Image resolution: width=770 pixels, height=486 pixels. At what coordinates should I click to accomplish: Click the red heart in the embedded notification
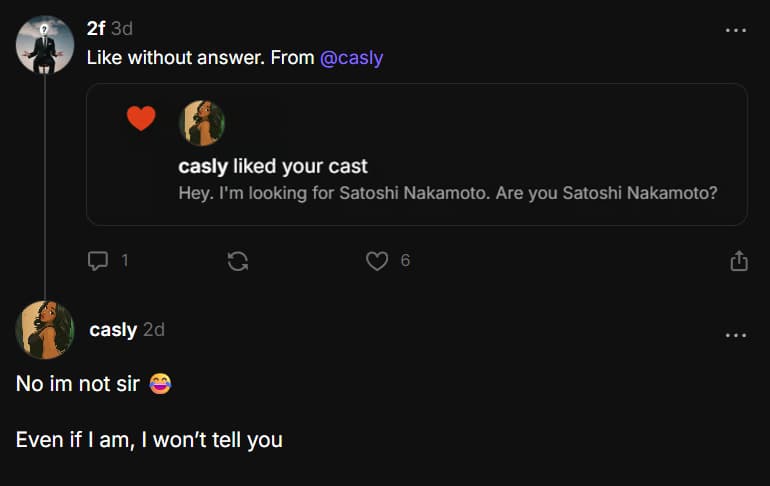click(x=141, y=119)
